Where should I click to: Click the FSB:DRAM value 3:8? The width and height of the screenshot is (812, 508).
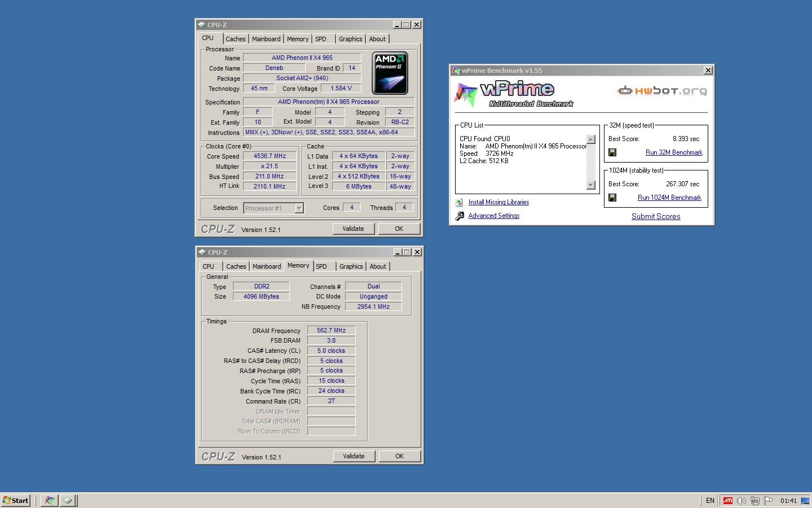(x=331, y=340)
